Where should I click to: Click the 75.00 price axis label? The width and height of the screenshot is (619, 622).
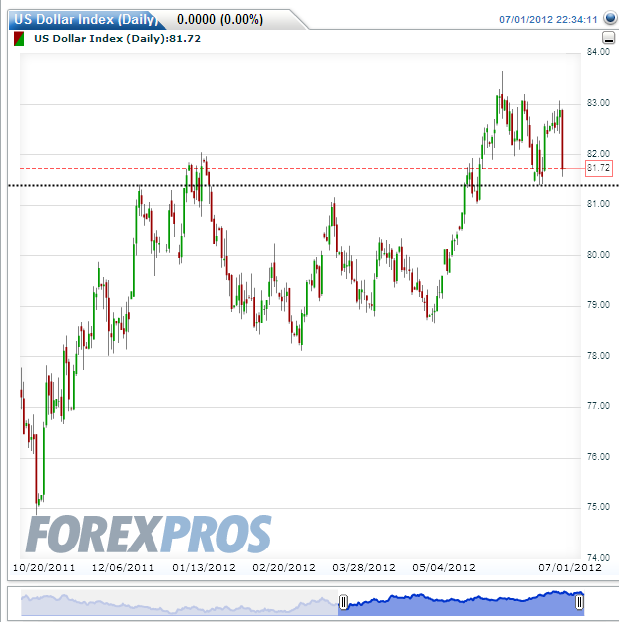click(x=598, y=507)
